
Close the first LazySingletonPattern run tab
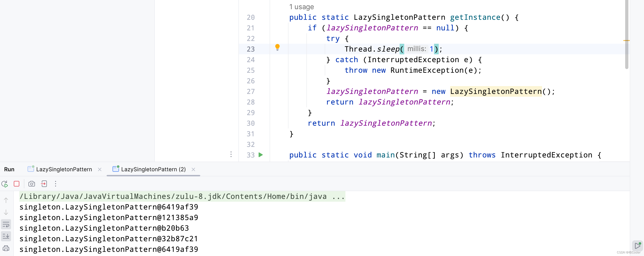[x=99, y=169]
